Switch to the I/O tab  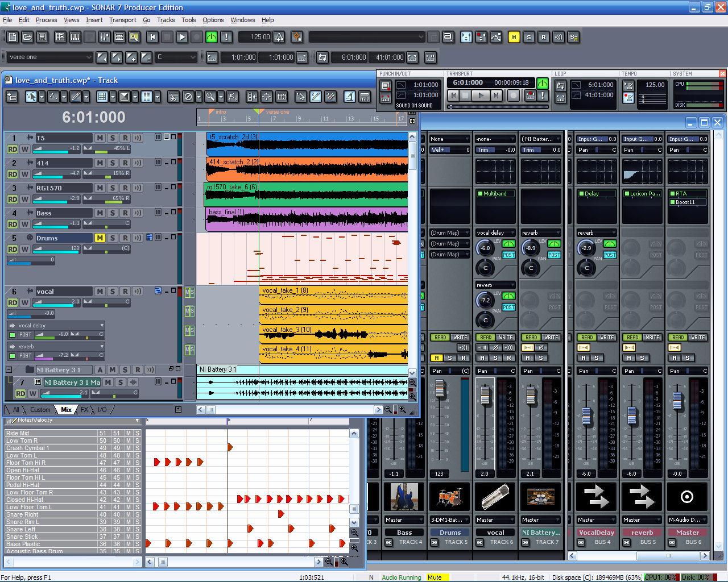coord(102,410)
